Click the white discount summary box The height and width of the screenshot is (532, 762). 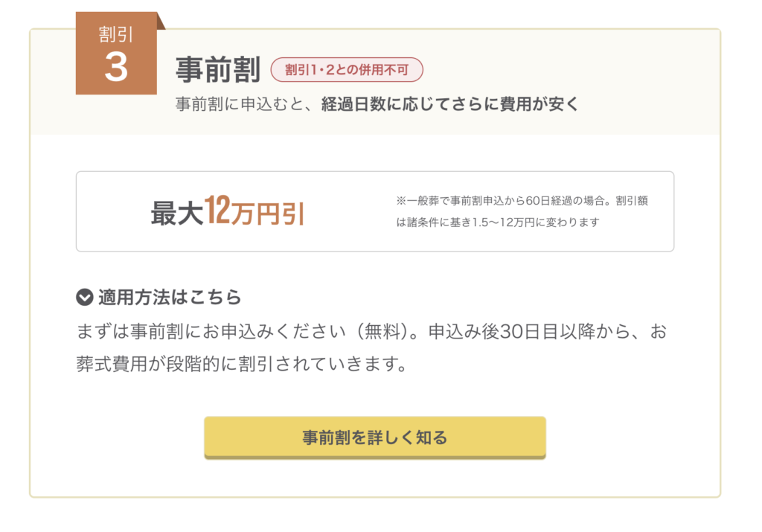375,211
